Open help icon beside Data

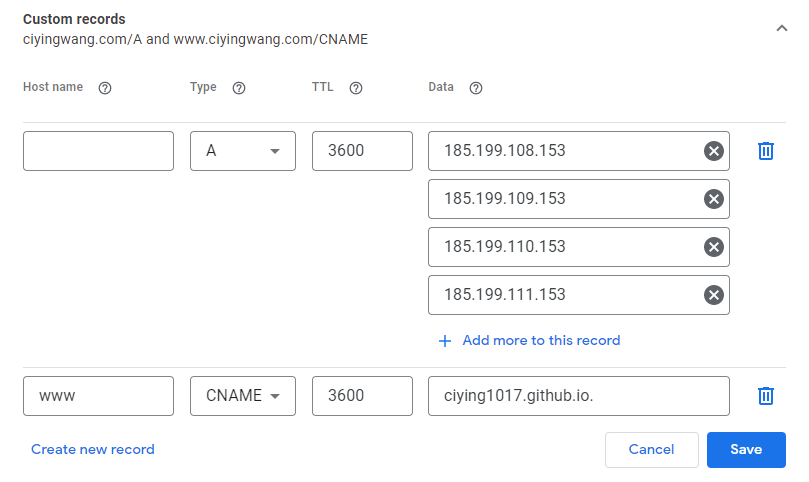pyautogui.click(x=476, y=88)
